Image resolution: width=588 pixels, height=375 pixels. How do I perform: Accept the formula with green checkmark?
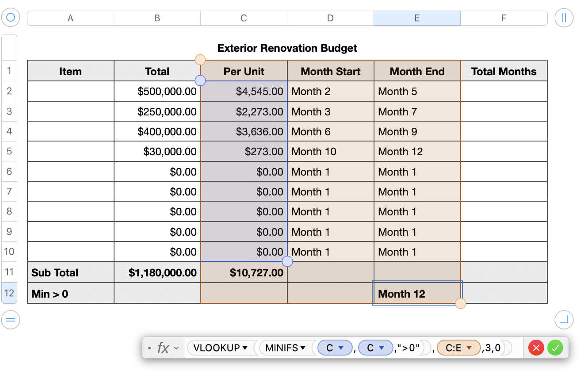(555, 348)
